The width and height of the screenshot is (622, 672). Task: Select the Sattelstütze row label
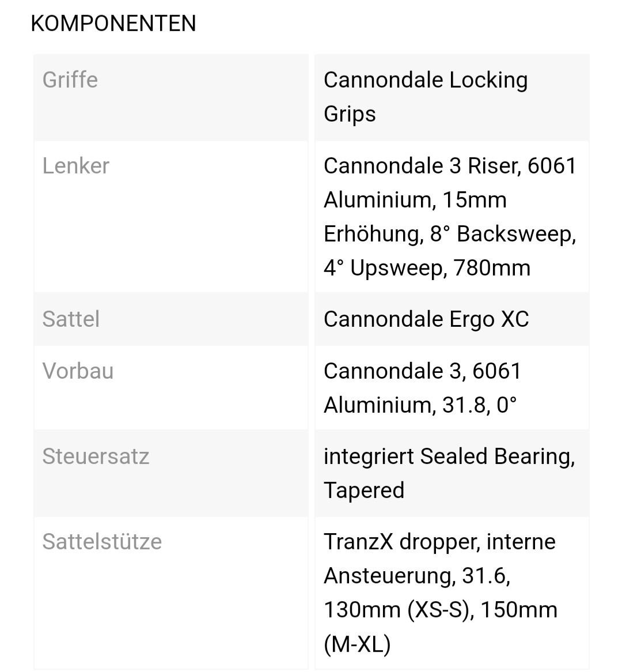[102, 541]
